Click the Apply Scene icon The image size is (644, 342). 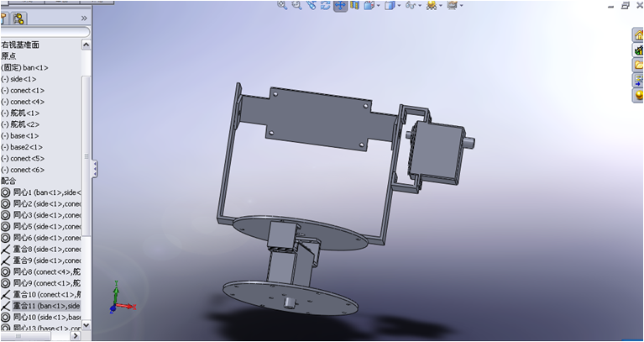click(433, 5)
